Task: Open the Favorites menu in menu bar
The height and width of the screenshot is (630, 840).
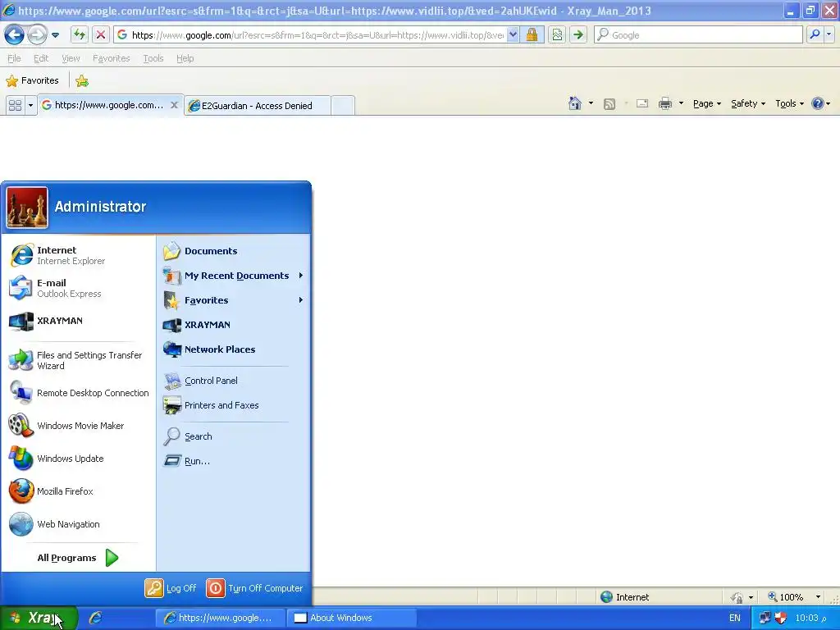Action: (112, 58)
